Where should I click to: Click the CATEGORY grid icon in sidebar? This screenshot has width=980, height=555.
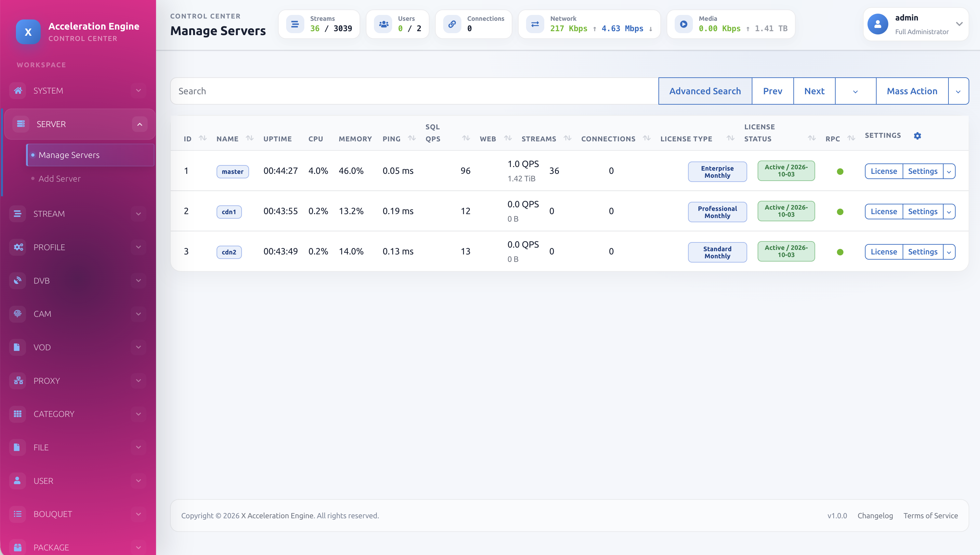tap(18, 414)
